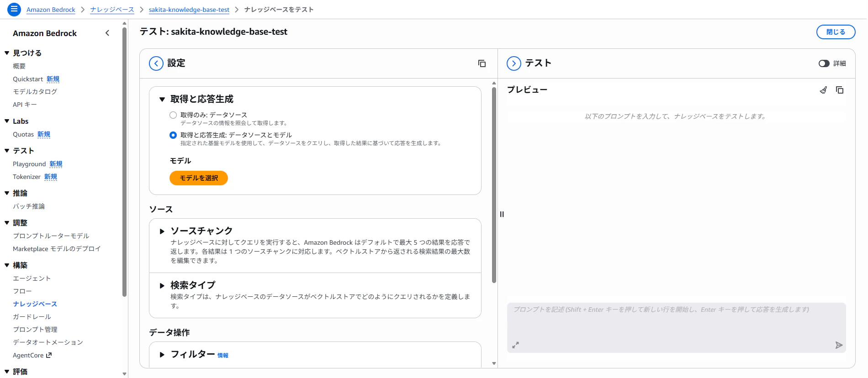Screen dimensions: 868x378
Task: Open AgentCore external link icon
Action: 49,355
